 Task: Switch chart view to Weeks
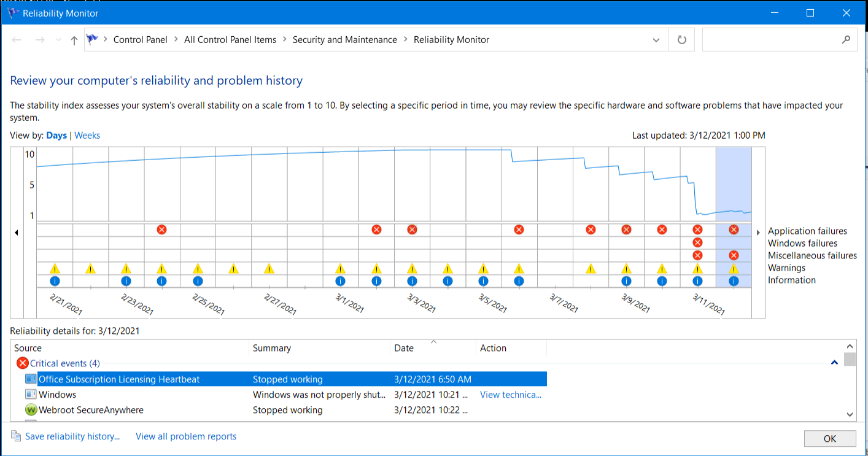point(87,136)
